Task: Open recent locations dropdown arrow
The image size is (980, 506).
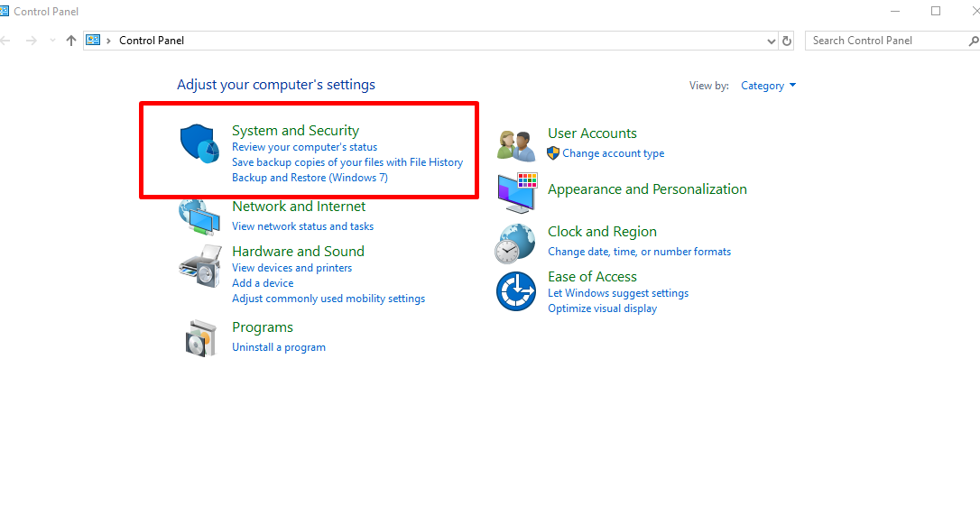Action: click(x=52, y=41)
